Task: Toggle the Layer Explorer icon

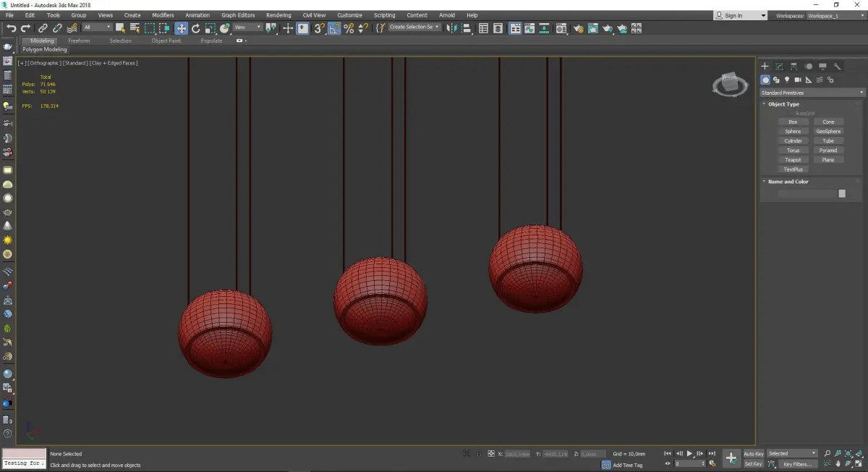Action: pyautogui.click(x=498, y=28)
